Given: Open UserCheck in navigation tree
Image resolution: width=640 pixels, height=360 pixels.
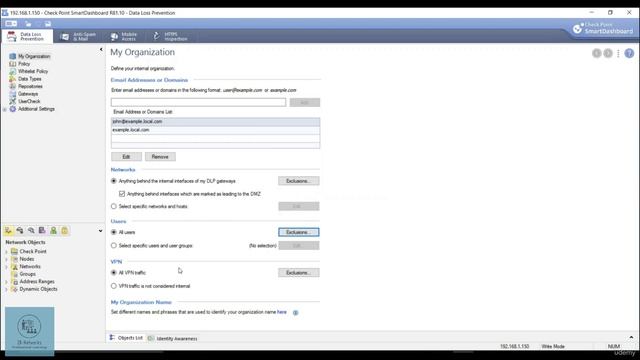Looking at the screenshot, I should 29,101.
